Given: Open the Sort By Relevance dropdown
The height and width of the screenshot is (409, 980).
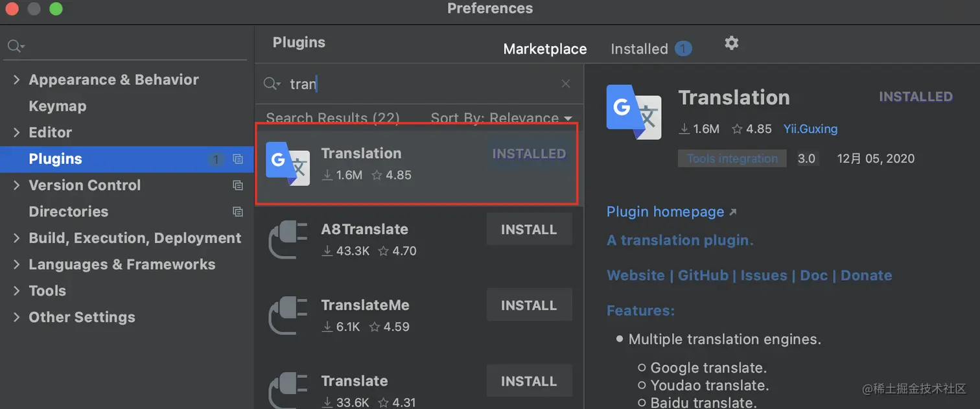Looking at the screenshot, I should coord(501,118).
